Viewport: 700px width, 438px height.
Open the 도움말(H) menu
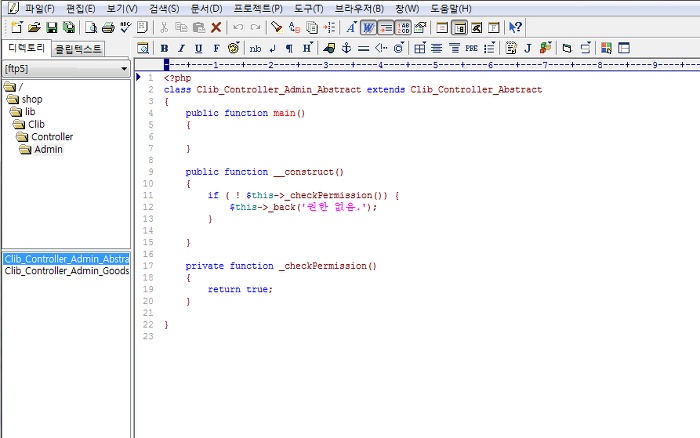[450, 8]
